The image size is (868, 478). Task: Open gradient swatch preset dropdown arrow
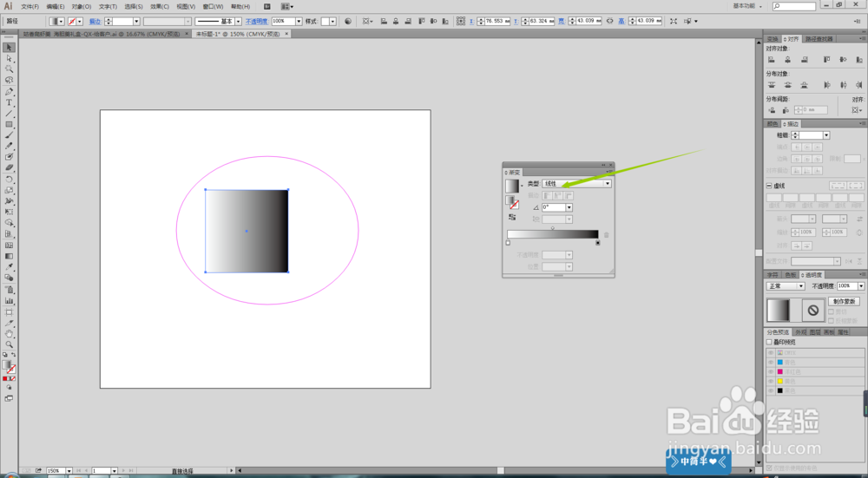[522, 186]
